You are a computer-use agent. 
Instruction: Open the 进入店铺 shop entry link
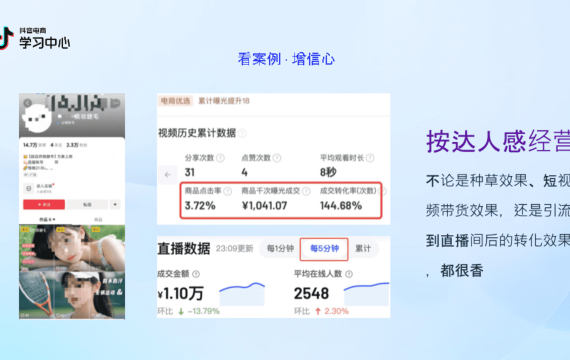(45, 186)
